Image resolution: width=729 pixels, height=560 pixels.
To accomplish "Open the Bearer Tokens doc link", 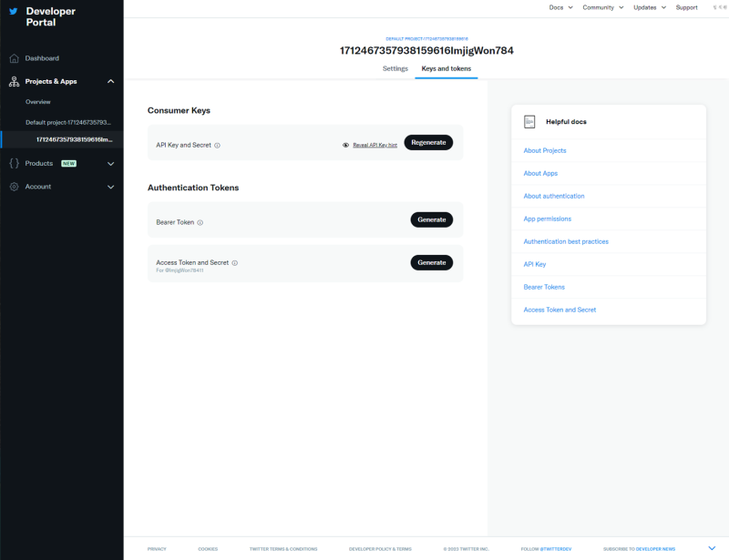I will pyautogui.click(x=544, y=287).
